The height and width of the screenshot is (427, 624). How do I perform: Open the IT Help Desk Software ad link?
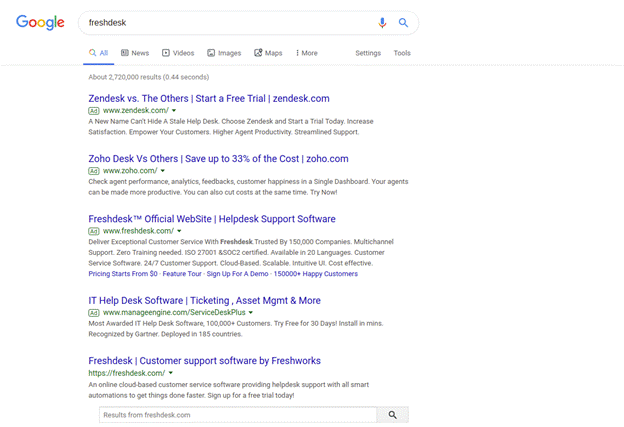point(205,300)
